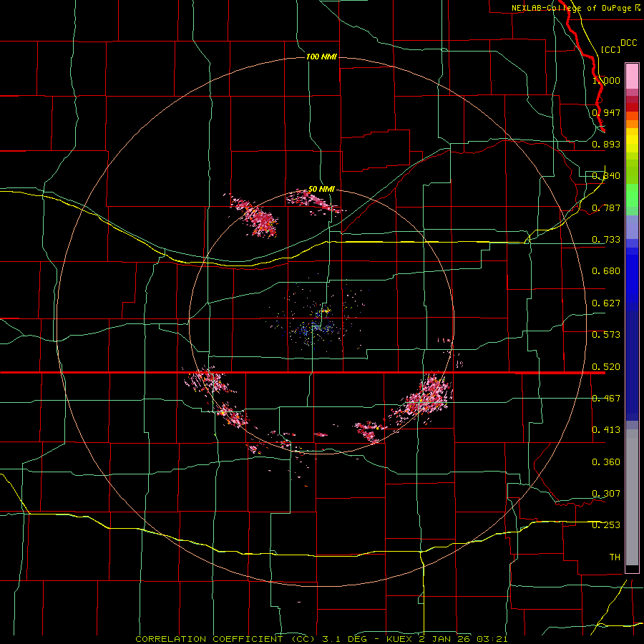Click the radar site cluster at map center

pyautogui.click(x=318, y=323)
